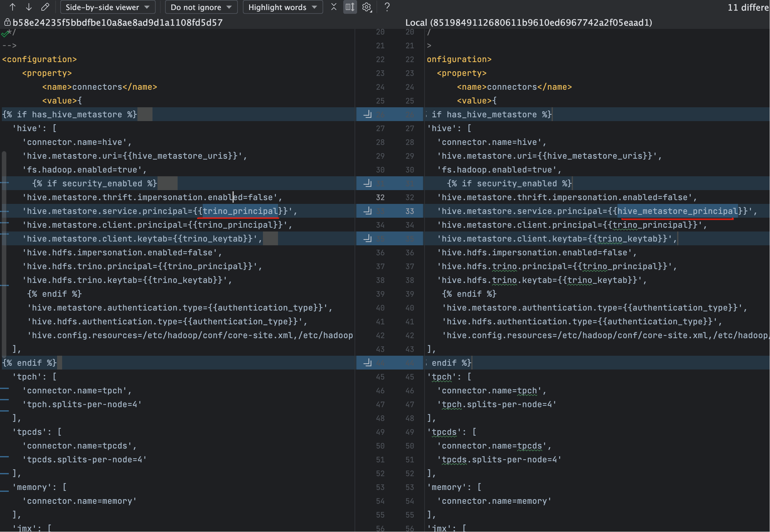Image resolution: width=770 pixels, height=532 pixels.
Task: Accept endif change on line 44 gutter arrow
Action: (367, 363)
